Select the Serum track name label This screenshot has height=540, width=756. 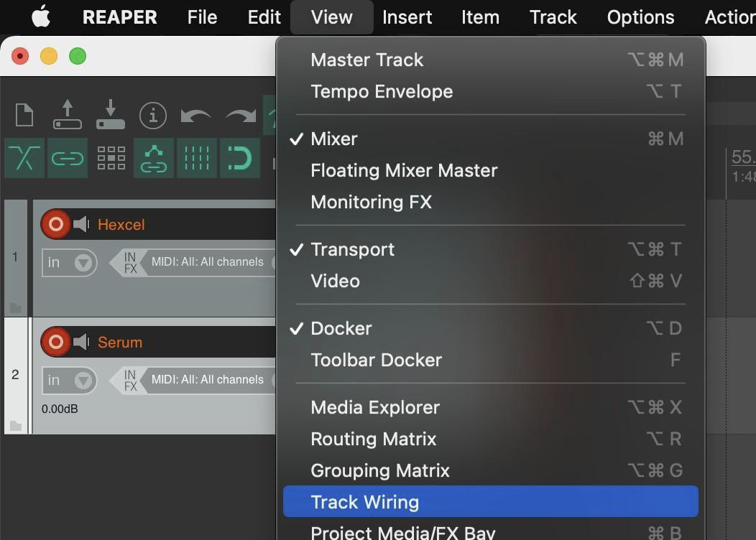click(x=120, y=343)
